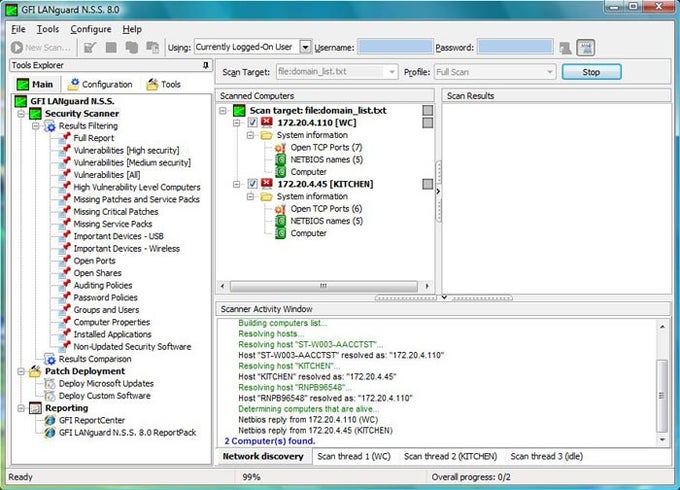Click red X icon beside 172.20.4.110 [WC]
The image size is (680, 490).
click(267, 122)
